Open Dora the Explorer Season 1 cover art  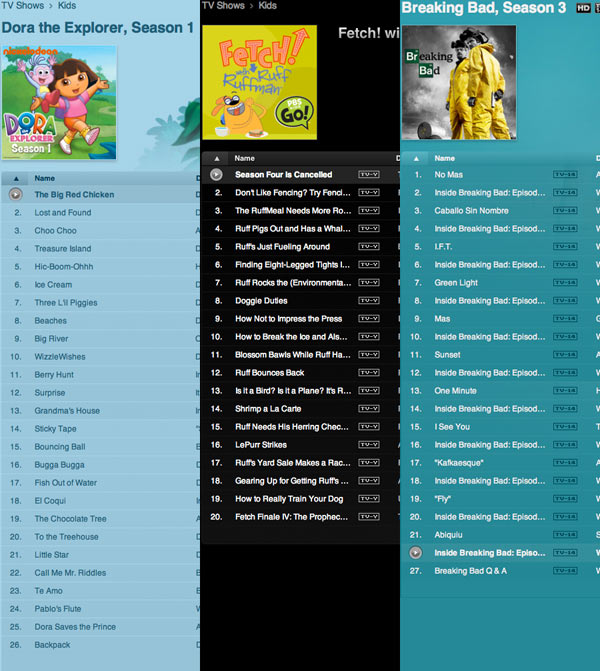(x=59, y=101)
